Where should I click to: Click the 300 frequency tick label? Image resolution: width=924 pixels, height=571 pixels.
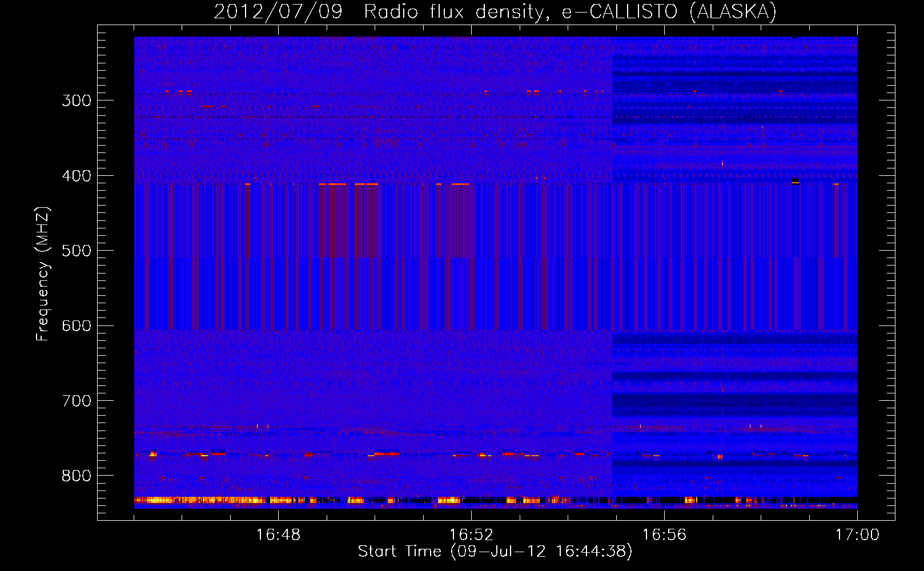pos(77,101)
